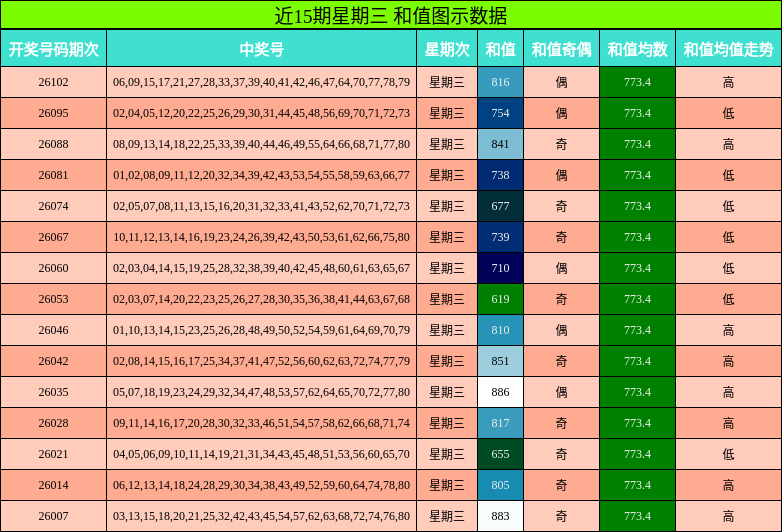The image size is (782, 532).
Task: Click the green sum value cell 619
Action: (x=500, y=299)
